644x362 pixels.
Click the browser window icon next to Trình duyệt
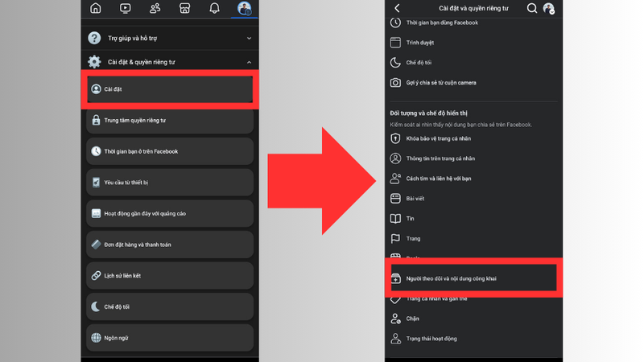395,43
